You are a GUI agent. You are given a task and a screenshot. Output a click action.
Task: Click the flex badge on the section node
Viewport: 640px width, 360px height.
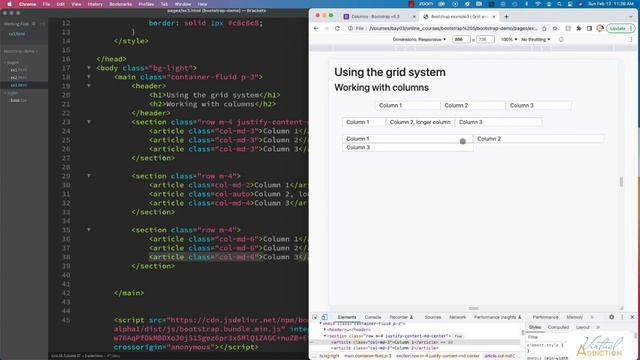[458, 336]
